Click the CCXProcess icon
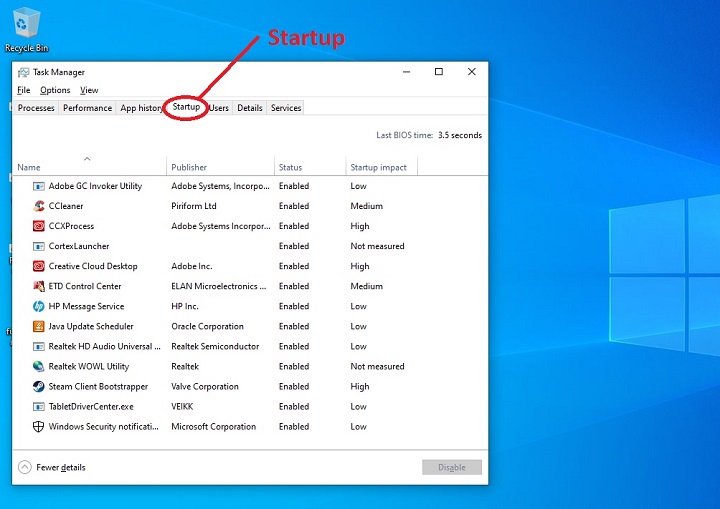Screen dimensions: 720x509 (x=39, y=226)
